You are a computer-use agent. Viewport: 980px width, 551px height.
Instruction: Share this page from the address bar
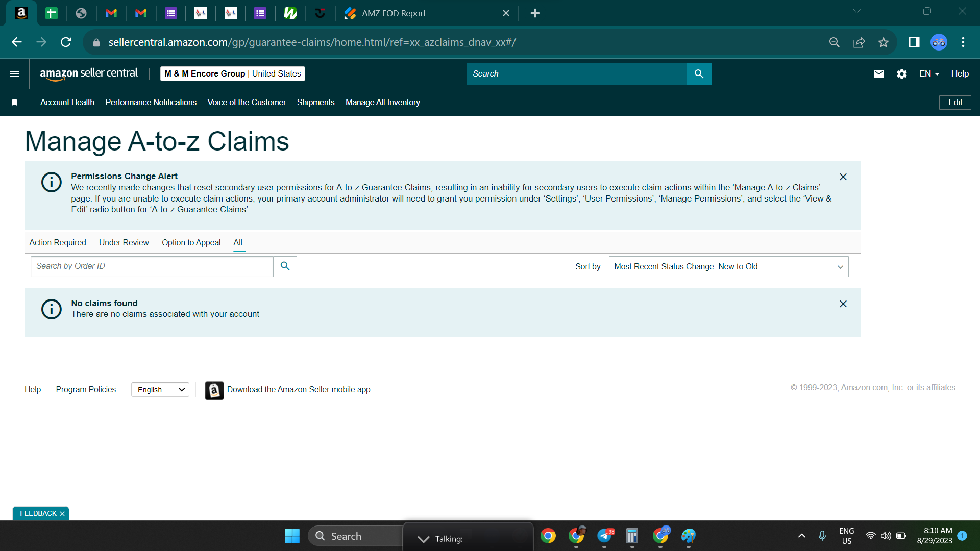tap(859, 42)
